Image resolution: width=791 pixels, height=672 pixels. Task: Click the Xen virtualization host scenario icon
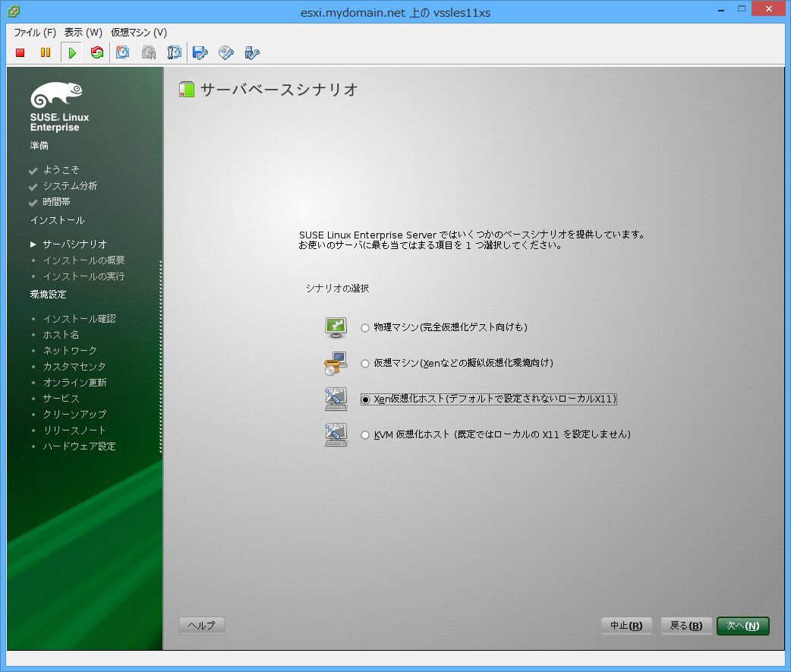pos(336,399)
